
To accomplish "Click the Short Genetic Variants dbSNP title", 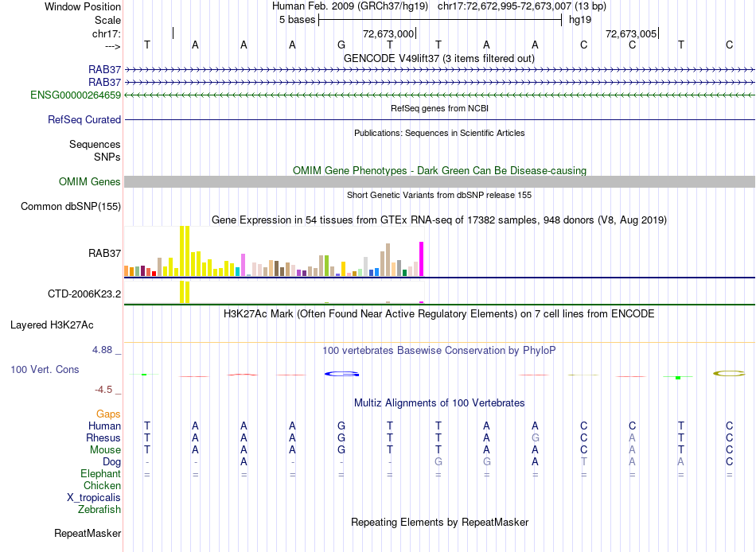I will click(439, 195).
